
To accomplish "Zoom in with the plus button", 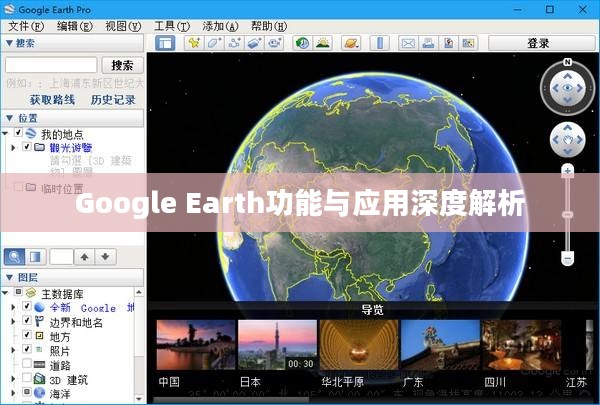I will [x=567, y=171].
